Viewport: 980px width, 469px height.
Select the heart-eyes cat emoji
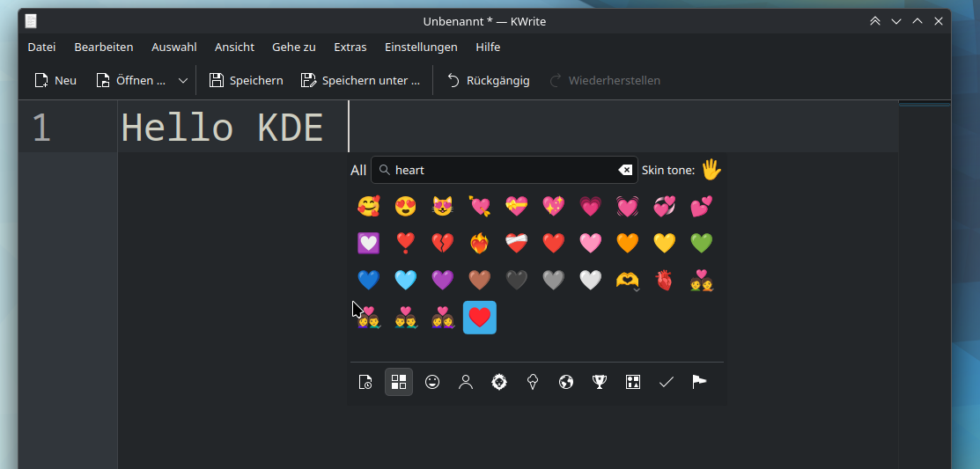[443, 206]
